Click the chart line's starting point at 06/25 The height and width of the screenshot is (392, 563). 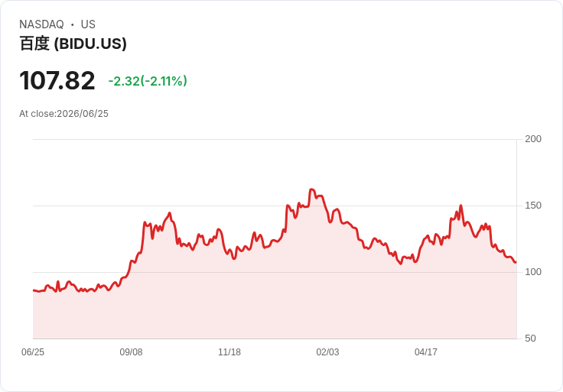coord(34,290)
